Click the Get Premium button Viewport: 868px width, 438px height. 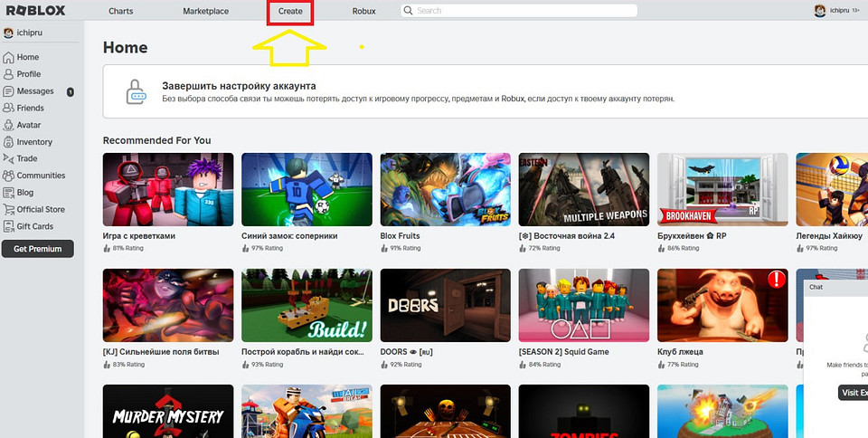(37, 250)
